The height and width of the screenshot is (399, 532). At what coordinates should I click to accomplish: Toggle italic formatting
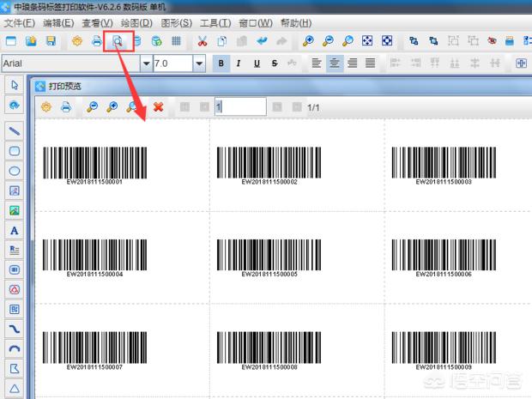(x=239, y=63)
